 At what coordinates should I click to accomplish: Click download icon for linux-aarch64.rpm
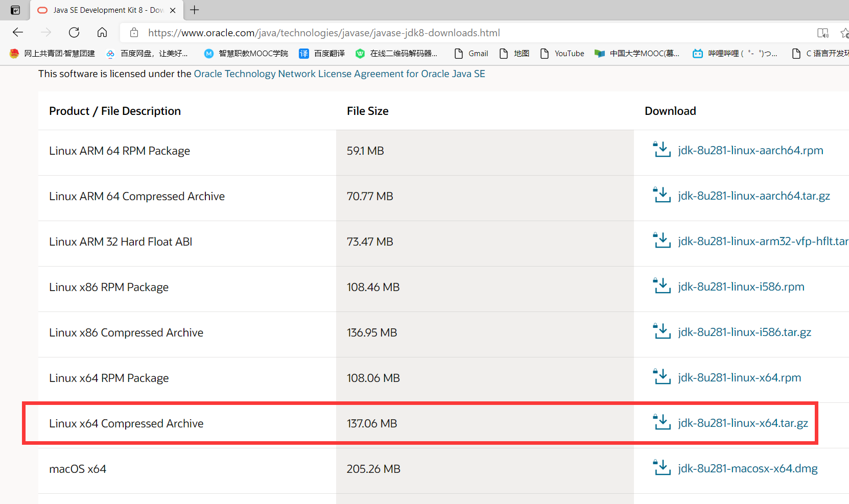662,150
